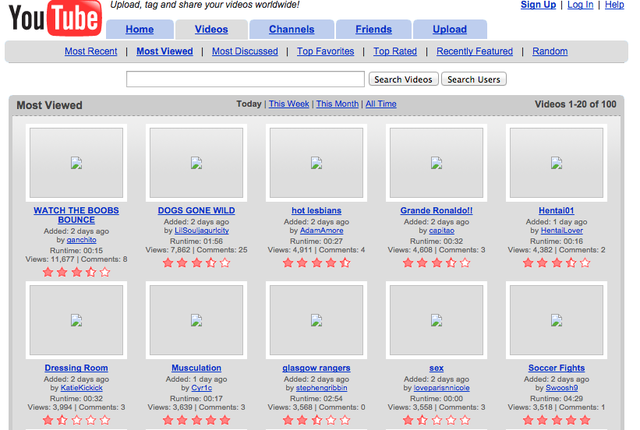Open the Help link

coord(614,5)
